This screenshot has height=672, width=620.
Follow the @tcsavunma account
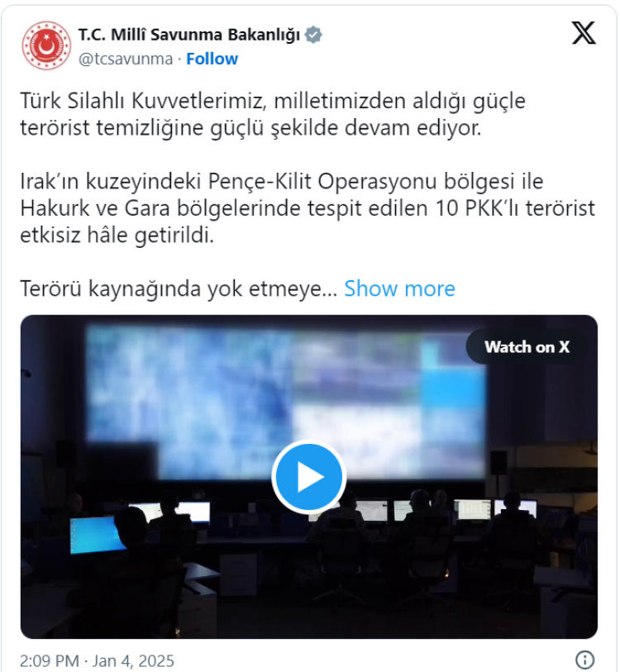212,59
